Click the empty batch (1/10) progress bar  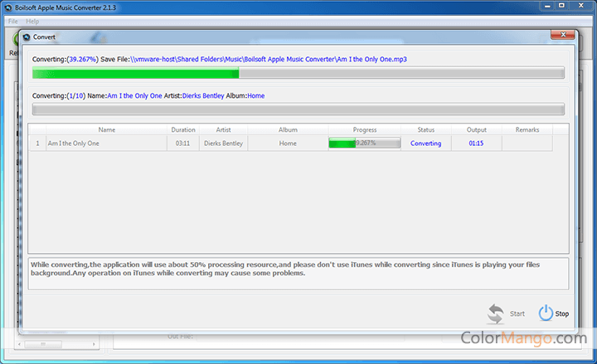click(298, 109)
